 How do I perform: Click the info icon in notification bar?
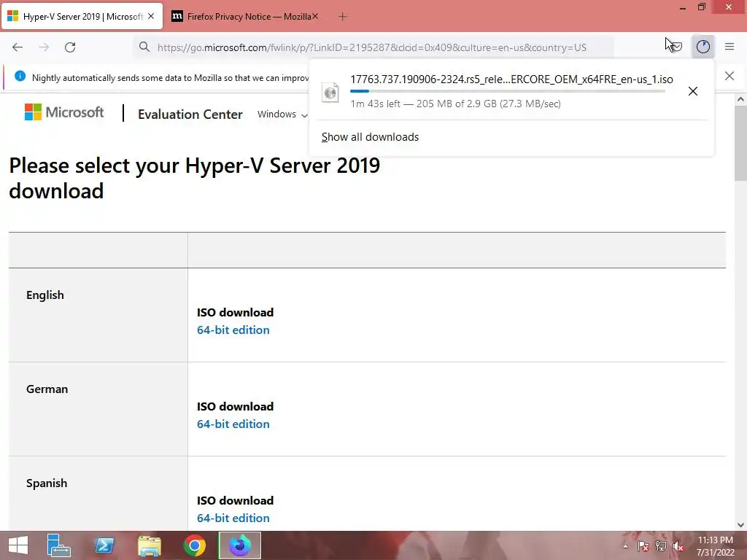coord(20,76)
